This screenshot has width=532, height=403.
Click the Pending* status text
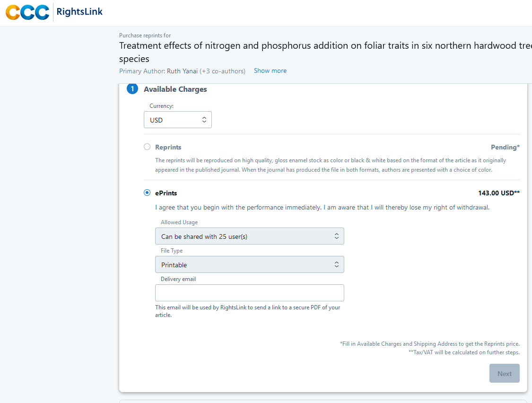(505, 147)
